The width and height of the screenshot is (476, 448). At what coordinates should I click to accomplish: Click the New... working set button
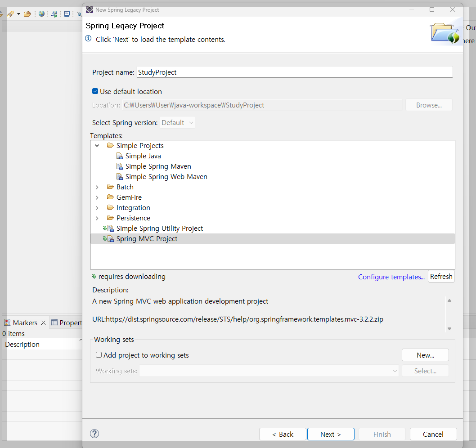425,355
